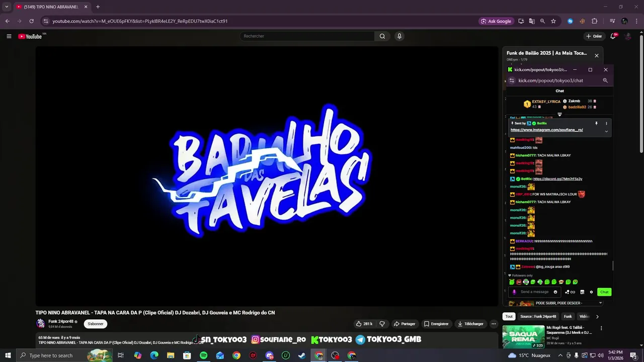Insert the first green emote in quick emotes
644x362 pixels.
512,282
